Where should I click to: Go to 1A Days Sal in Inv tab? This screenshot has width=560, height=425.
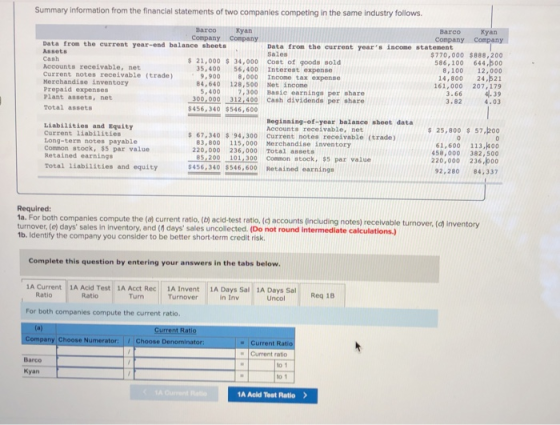click(229, 294)
